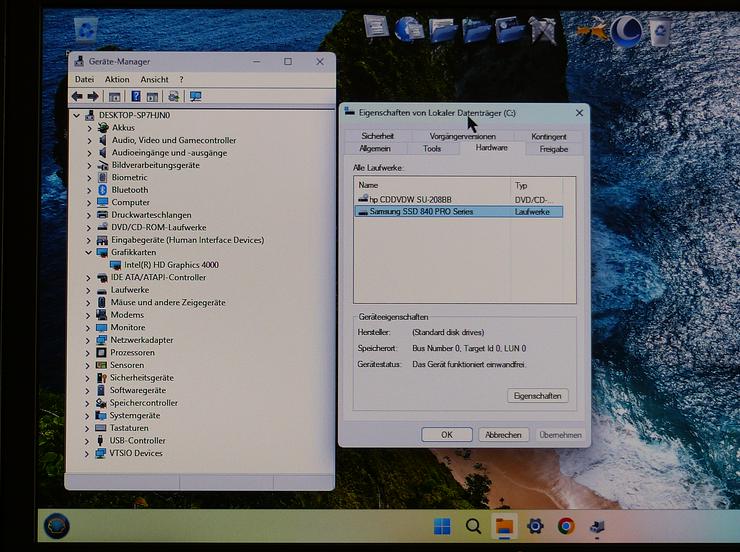
Task: Select Intel(R) HD Graphics 4000 device
Action: (171, 265)
